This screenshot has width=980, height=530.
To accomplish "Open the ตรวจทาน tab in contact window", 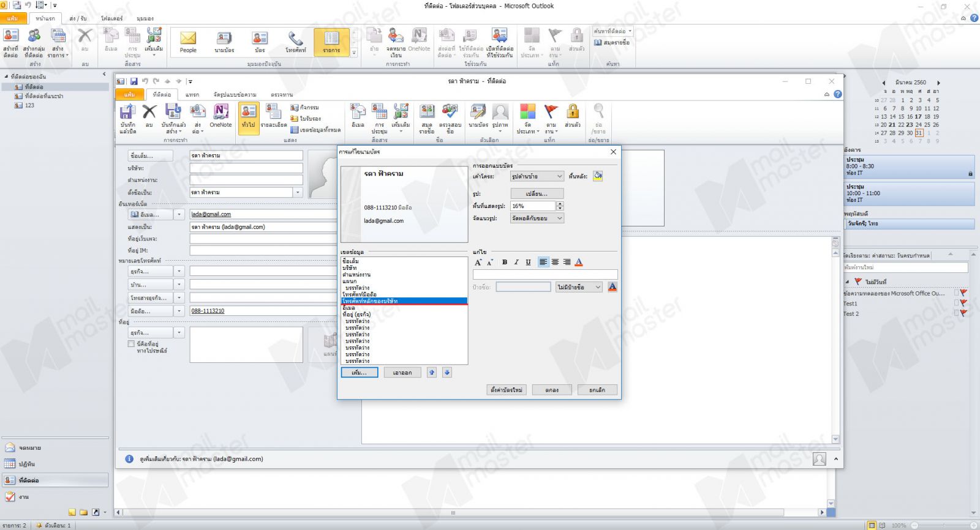I will click(x=282, y=94).
